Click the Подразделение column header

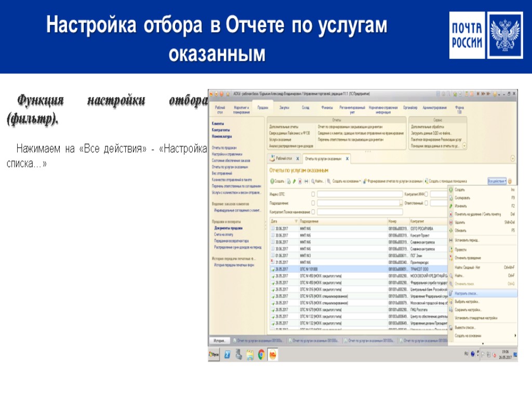tap(343, 221)
